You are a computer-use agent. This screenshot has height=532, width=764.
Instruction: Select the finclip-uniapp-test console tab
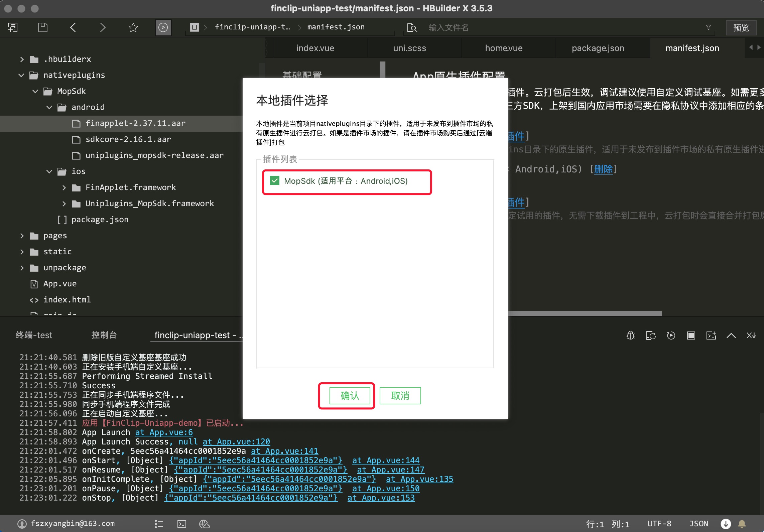pos(197,335)
